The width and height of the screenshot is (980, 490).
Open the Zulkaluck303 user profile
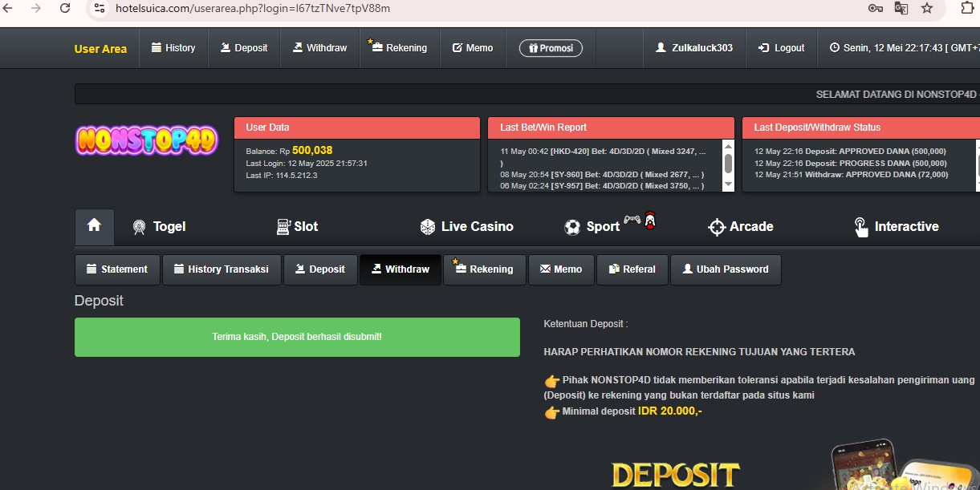(x=694, y=48)
